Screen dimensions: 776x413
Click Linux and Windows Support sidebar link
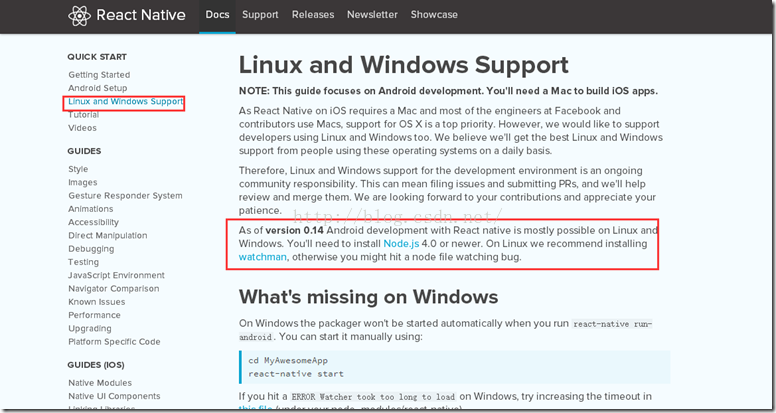pos(126,102)
